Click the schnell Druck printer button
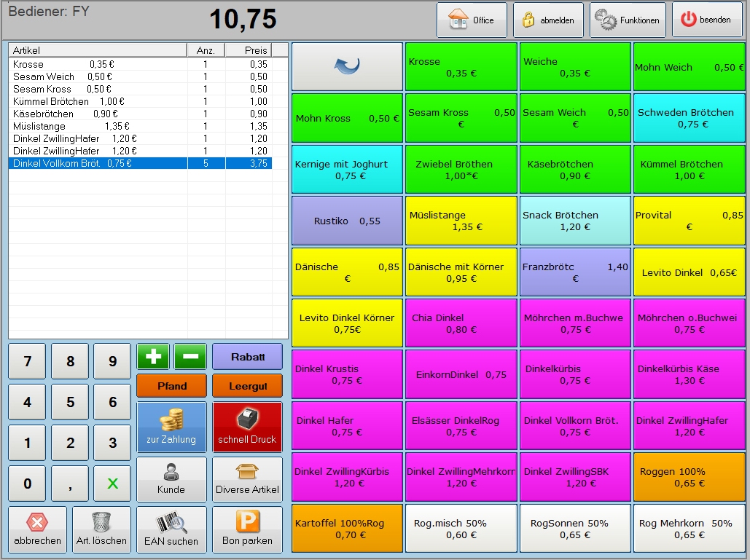This screenshot has width=750, height=560. coord(247,427)
